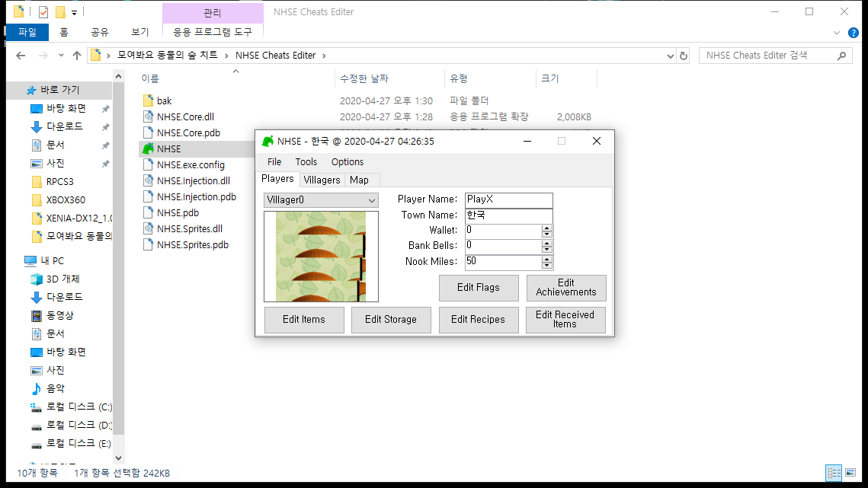Open quick access toolbar customize dropdown

click(74, 11)
